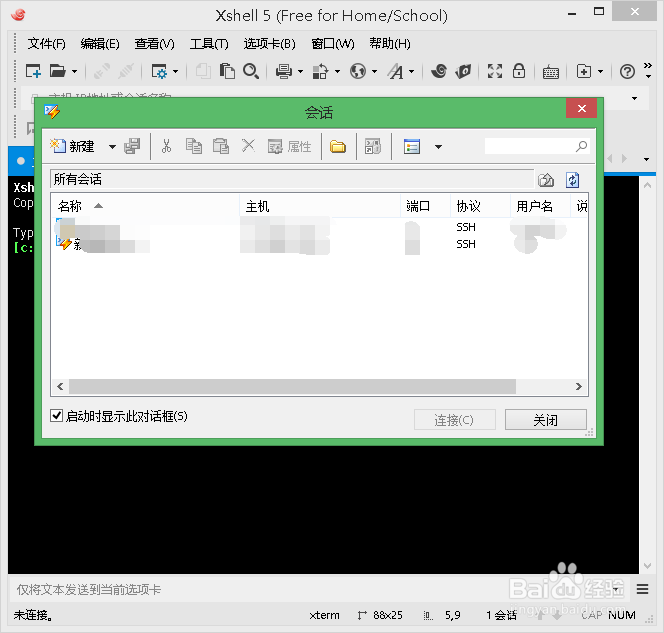The width and height of the screenshot is (664, 633).
Task: Click the search field in Sessions dialog
Action: coord(537,147)
